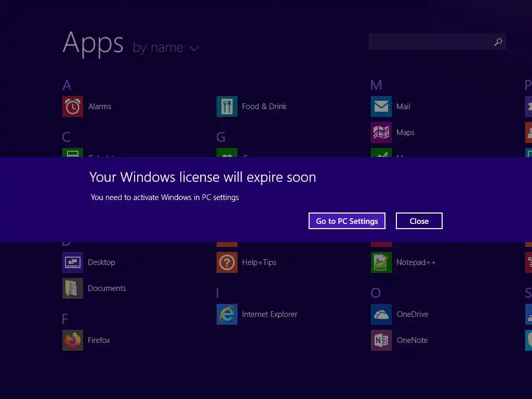The height and width of the screenshot is (399, 532).
Task: Open the Maps app icon
Action: (x=381, y=132)
